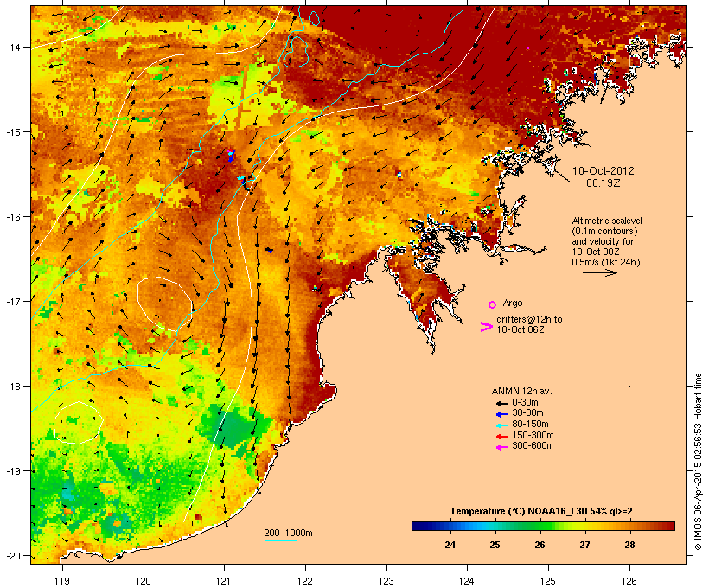Click latitude label -15
The width and height of the screenshot is (709, 588).
(x=12, y=132)
